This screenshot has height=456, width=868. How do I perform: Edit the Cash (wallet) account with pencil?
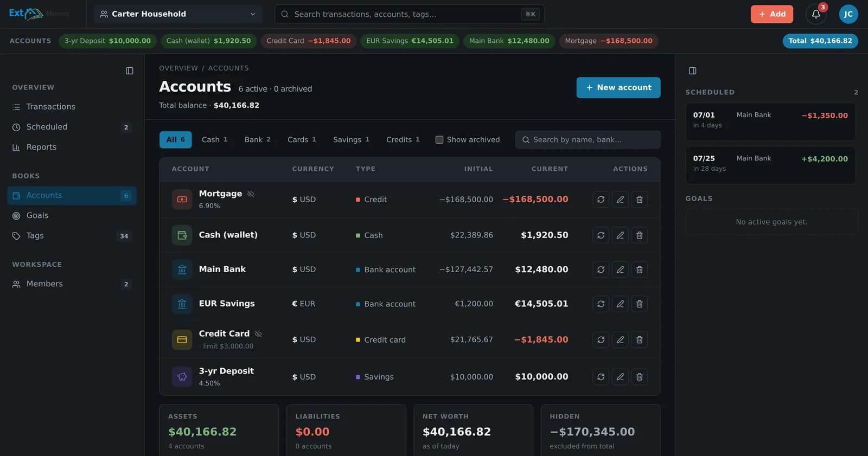coord(620,235)
